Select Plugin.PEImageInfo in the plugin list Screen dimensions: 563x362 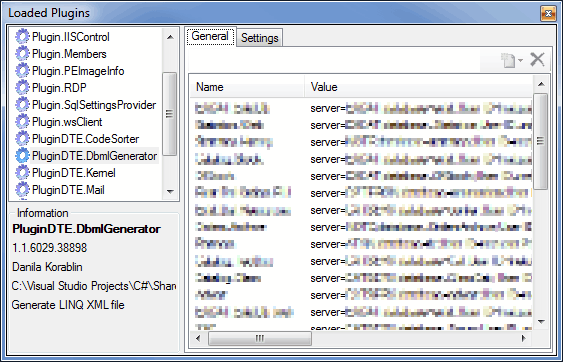coord(78,71)
